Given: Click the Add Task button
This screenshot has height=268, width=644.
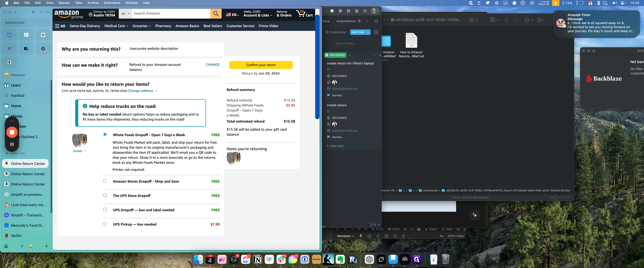Looking at the screenshot, I should [x=358, y=32].
